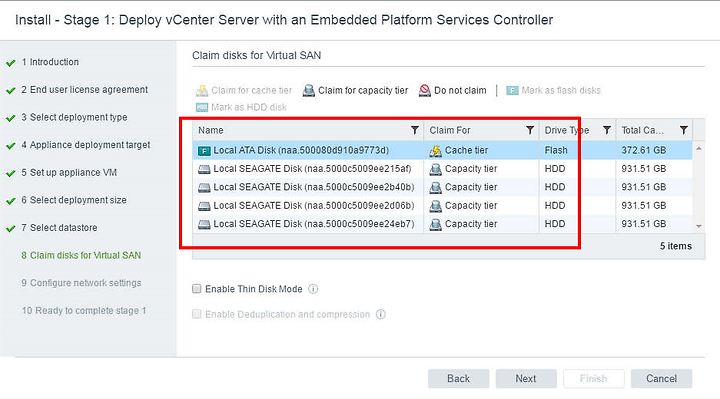Click Capacity tier icon in row naa.5000c5009ee24eb7
720x399 pixels.
[x=435, y=224]
